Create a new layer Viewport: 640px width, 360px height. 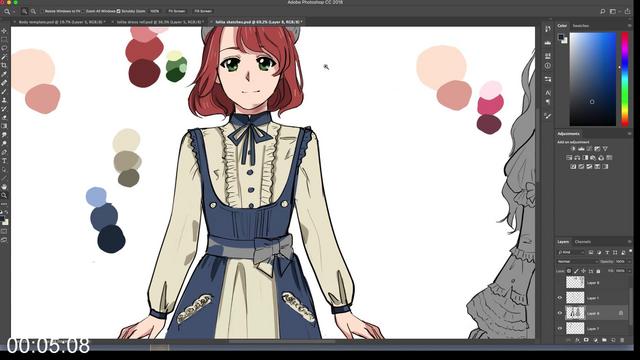(x=613, y=340)
